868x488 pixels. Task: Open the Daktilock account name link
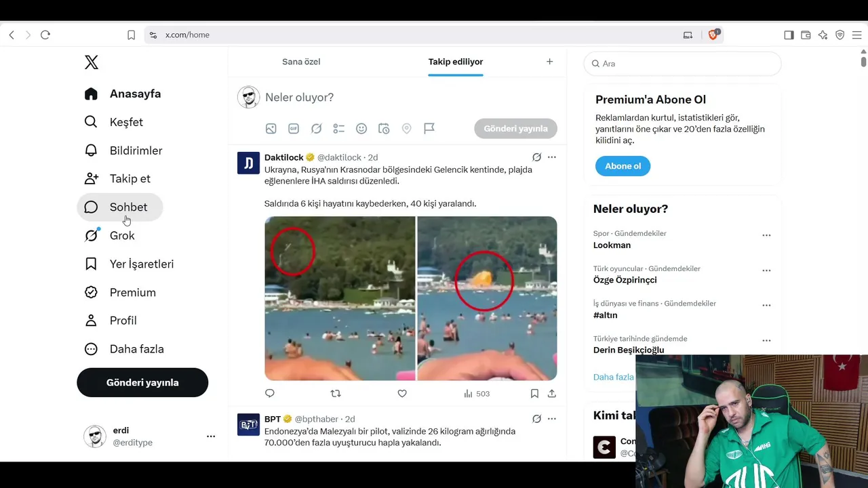(x=284, y=157)
